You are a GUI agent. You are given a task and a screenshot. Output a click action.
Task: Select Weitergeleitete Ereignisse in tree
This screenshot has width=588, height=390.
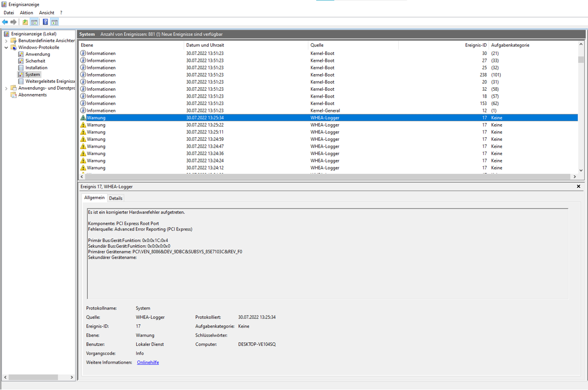50,81
